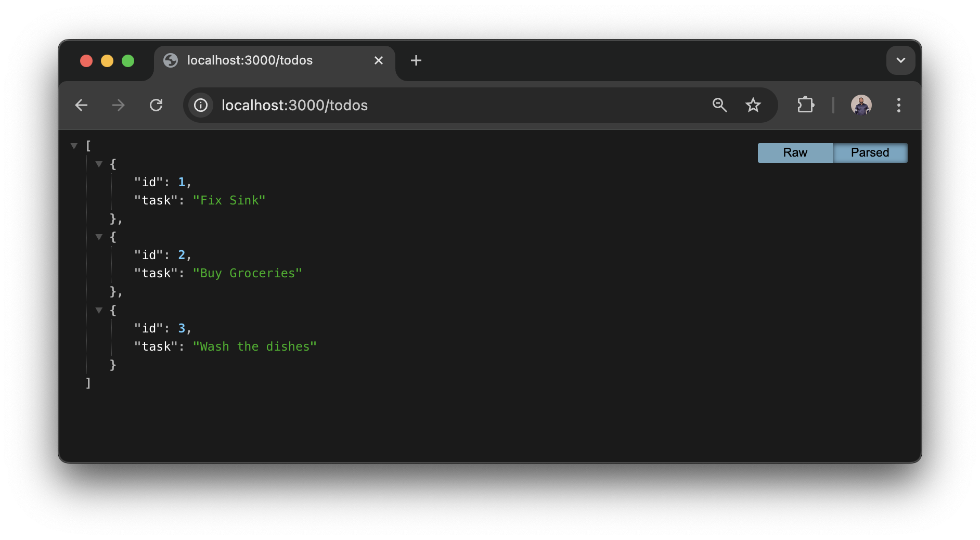Open the tab search chevron
This screenshot has width=980, height=540.
900,60
